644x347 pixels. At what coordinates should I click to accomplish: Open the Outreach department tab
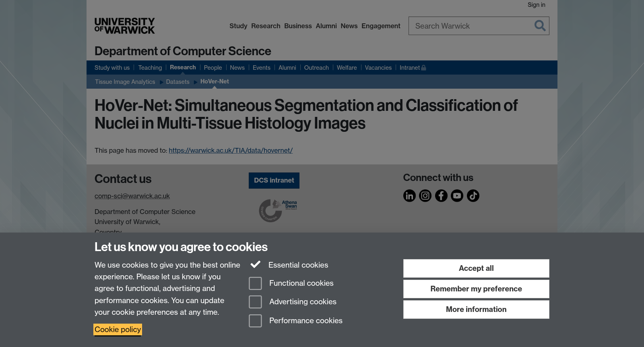316,68
